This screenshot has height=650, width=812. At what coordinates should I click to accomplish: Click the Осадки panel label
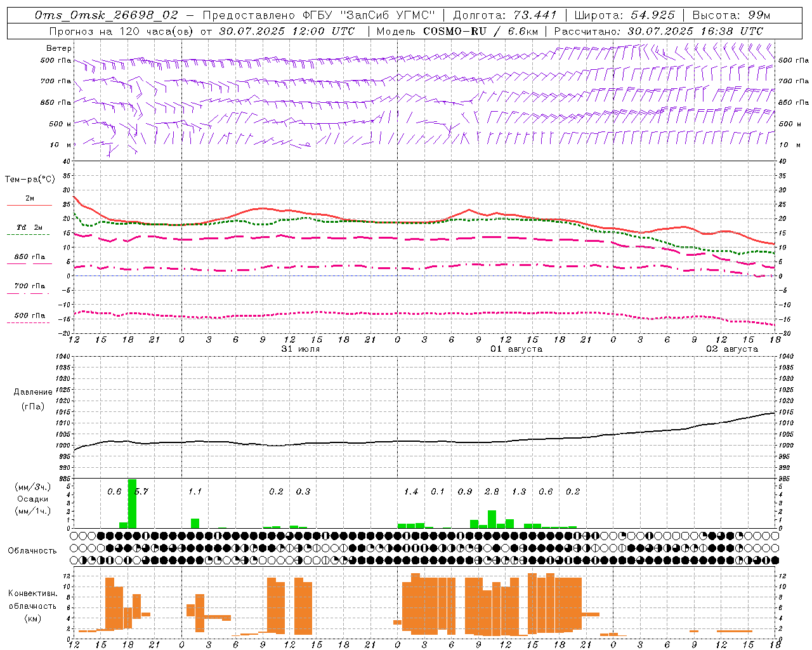tap(33, 499)
